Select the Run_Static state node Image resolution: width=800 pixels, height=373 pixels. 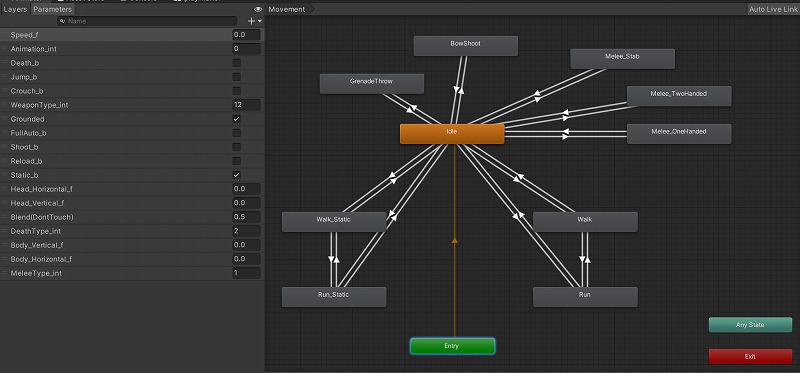click(x=334, y=297)
